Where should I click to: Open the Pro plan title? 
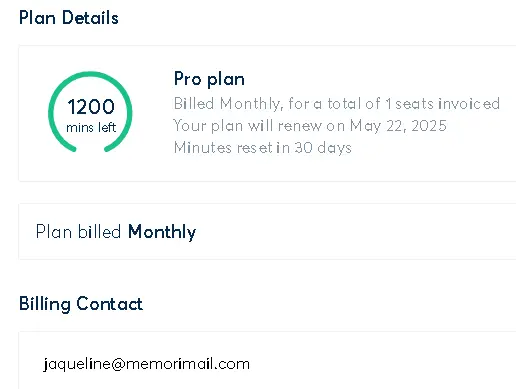point(209,79)
